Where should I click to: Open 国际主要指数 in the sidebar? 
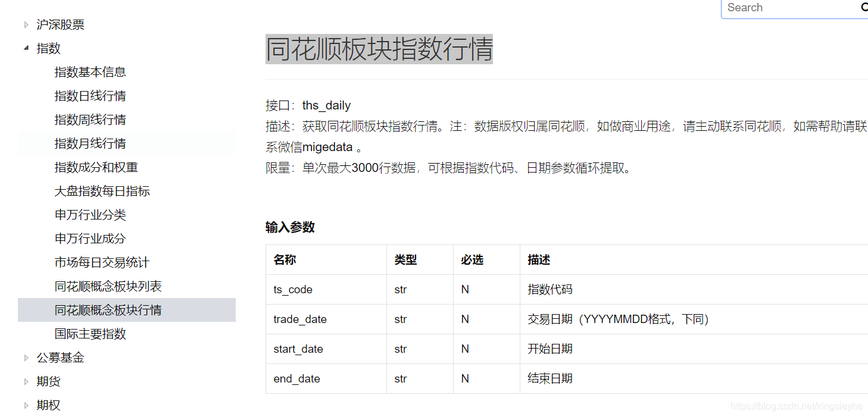click(x=90, y=334)
